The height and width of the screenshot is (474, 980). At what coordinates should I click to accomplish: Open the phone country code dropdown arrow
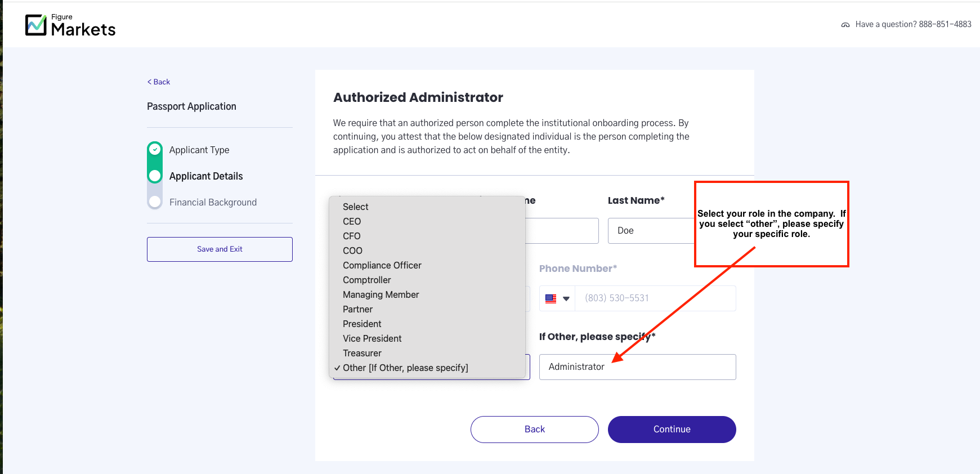click(566, 299)
